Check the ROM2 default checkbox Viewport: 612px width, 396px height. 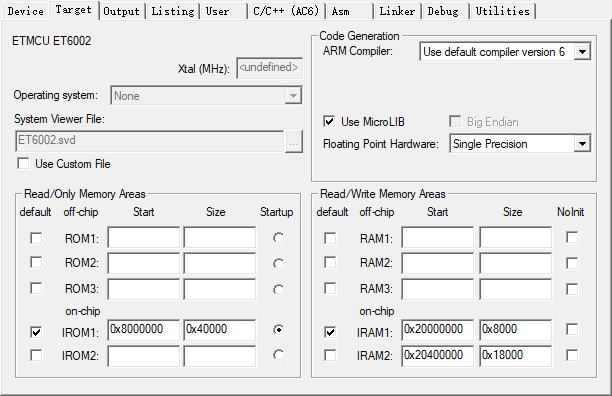[36, 262]
